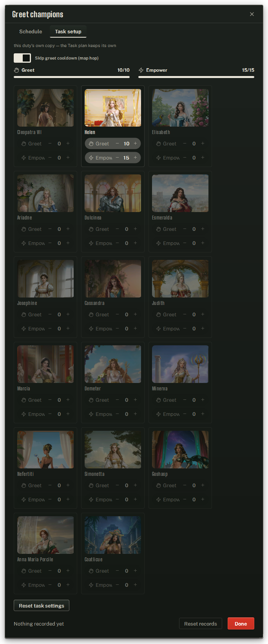
Task: Click Goshasp's Greet hand icon
Action: [159, 486]
